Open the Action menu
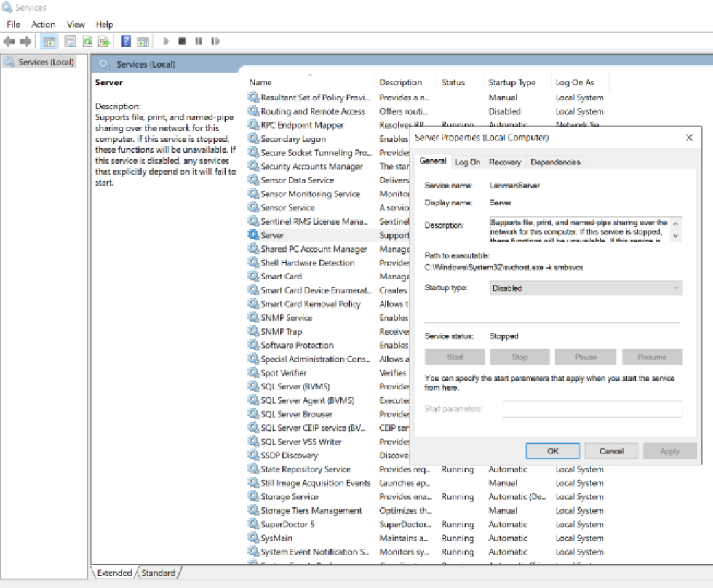713x588 pixels. pos(44,24)
